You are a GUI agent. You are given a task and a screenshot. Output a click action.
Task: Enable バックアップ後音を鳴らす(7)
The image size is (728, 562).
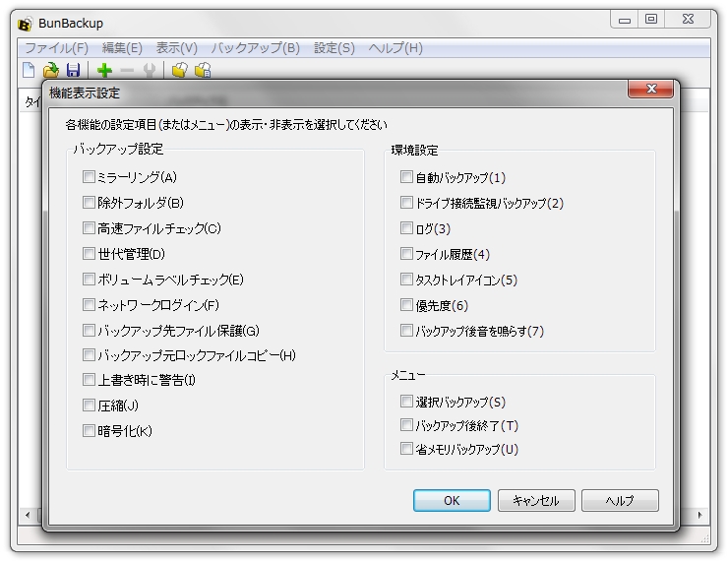coord(406,331)
